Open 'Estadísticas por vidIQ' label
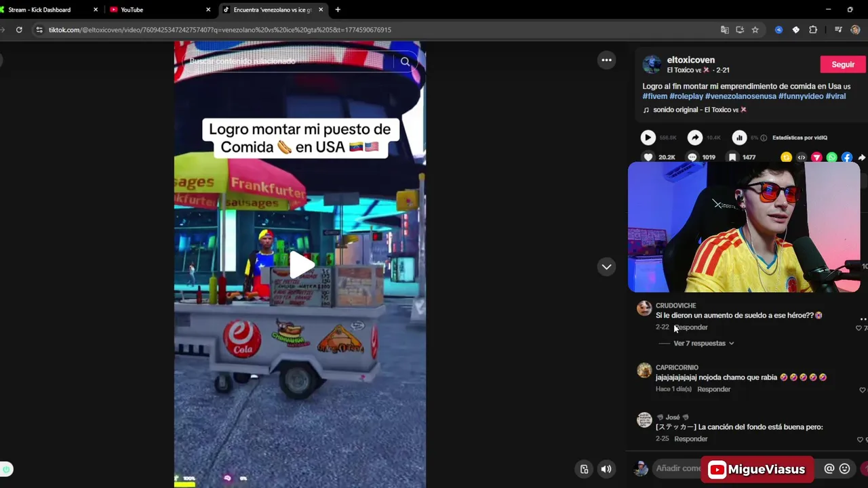The height and width of the screenshot is (488, 868). click(800, 138)
